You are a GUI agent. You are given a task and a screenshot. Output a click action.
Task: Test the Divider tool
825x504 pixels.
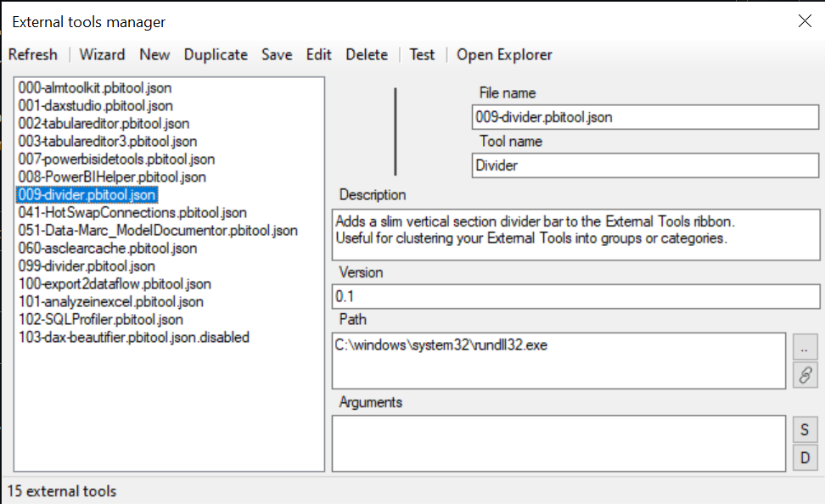[x=422, y=54]
